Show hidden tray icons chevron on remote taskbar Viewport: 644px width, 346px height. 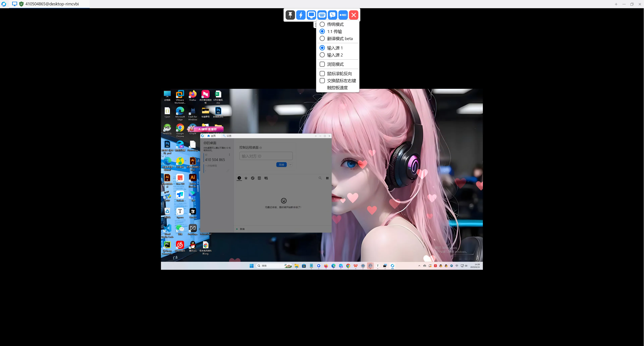tap(419, 266)
